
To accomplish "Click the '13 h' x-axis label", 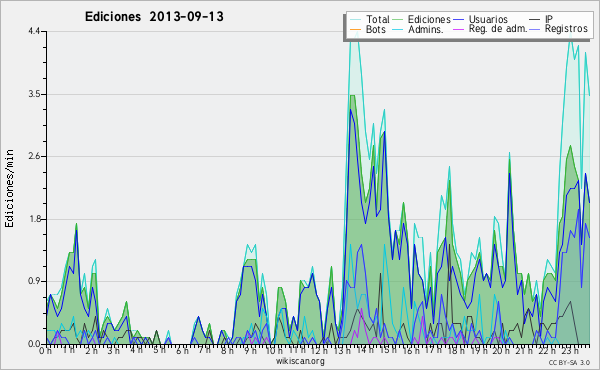I will [342, 351].
